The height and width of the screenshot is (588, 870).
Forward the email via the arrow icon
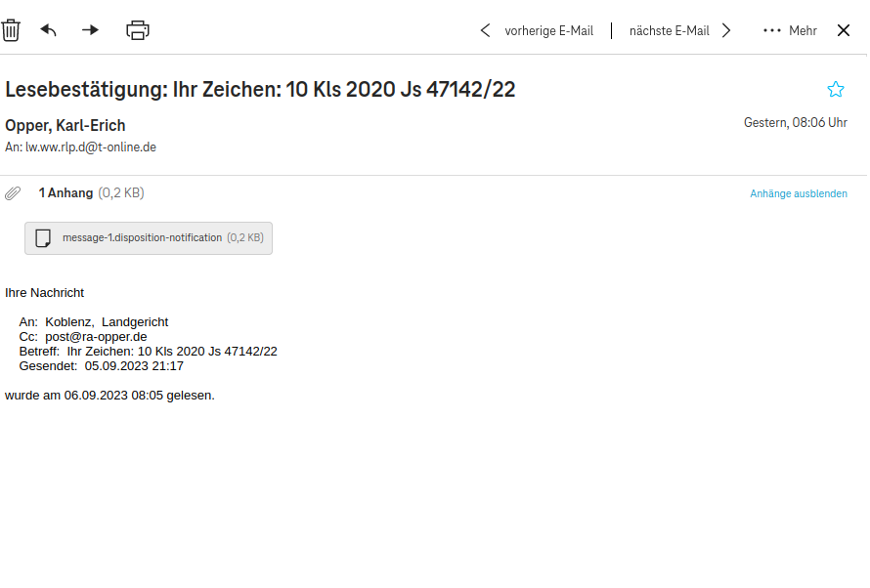pos(89,29)
